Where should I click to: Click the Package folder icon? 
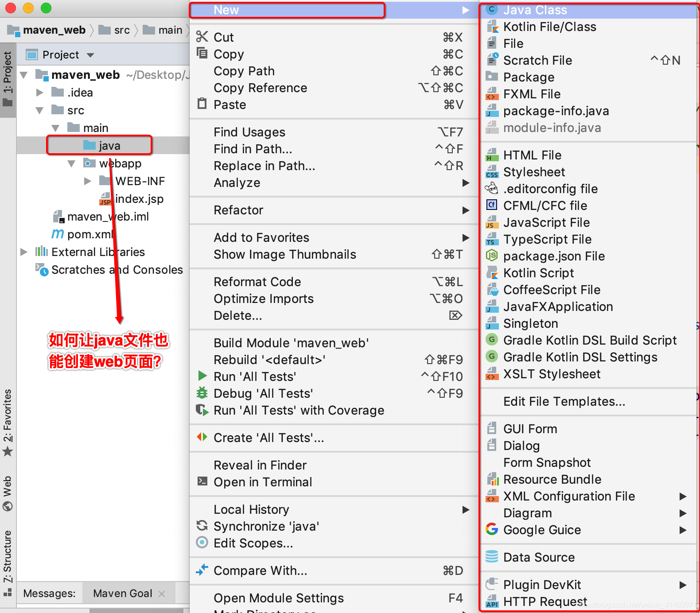click(492, 76)
